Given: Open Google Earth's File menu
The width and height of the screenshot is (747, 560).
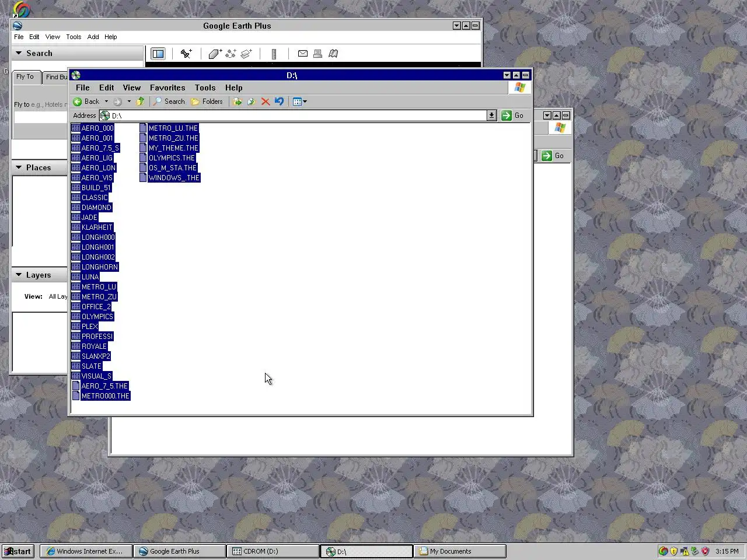Looking at the screenshot, I should click(x=19, y=37).
